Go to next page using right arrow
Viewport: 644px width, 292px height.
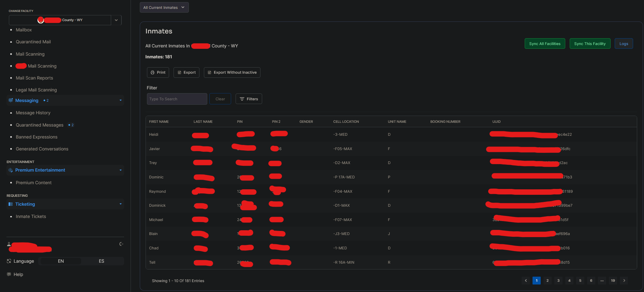(624, 280)
